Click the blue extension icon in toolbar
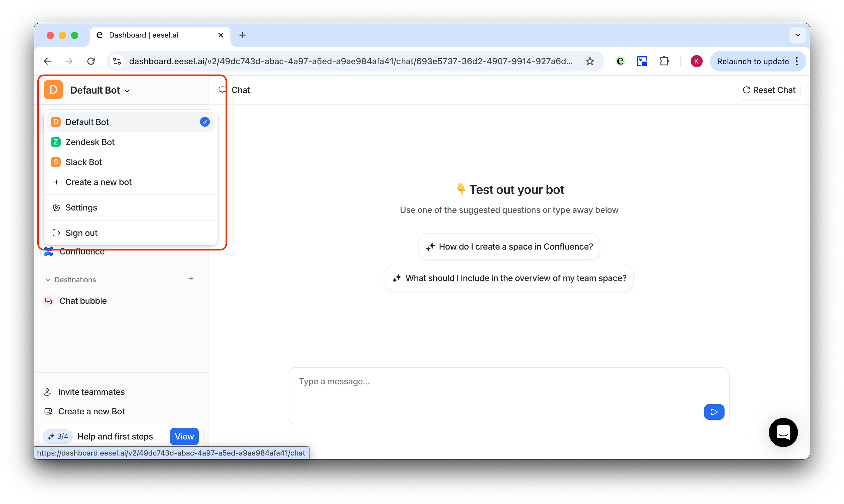Image resolution: width=844 pixels, height=504 pixels. click(642, 61)
